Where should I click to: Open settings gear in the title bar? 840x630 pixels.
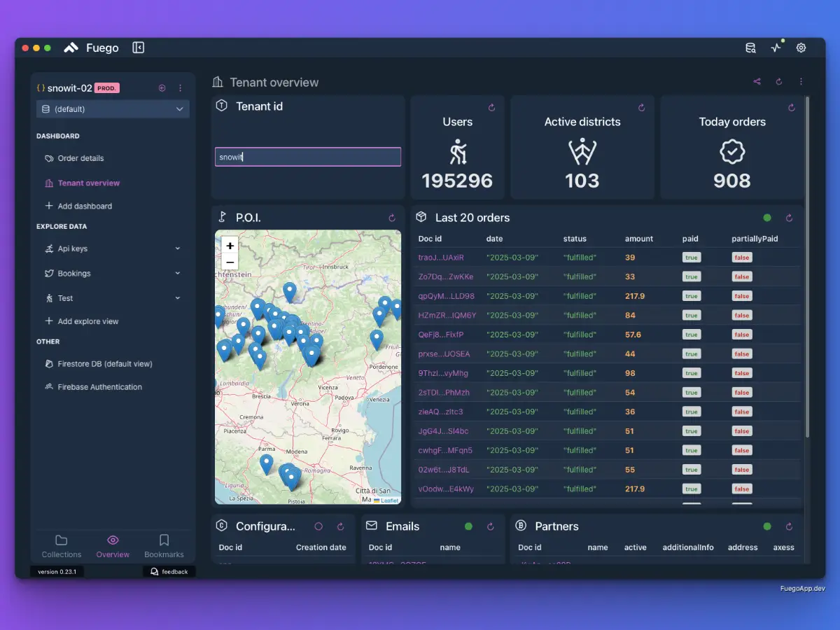801,48
